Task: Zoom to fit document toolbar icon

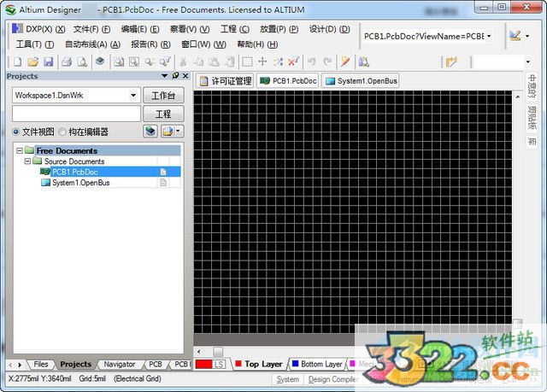Action: coord(119,62)
